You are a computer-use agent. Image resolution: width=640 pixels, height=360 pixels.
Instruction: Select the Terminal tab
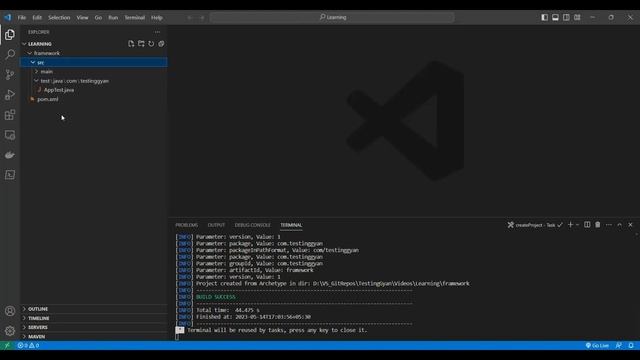point(291,225)
